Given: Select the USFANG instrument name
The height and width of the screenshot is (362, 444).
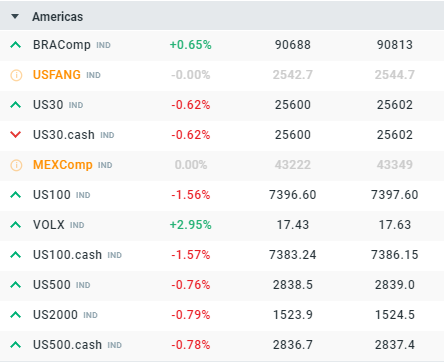Looking at the screenshot, I should coord(57,75).
